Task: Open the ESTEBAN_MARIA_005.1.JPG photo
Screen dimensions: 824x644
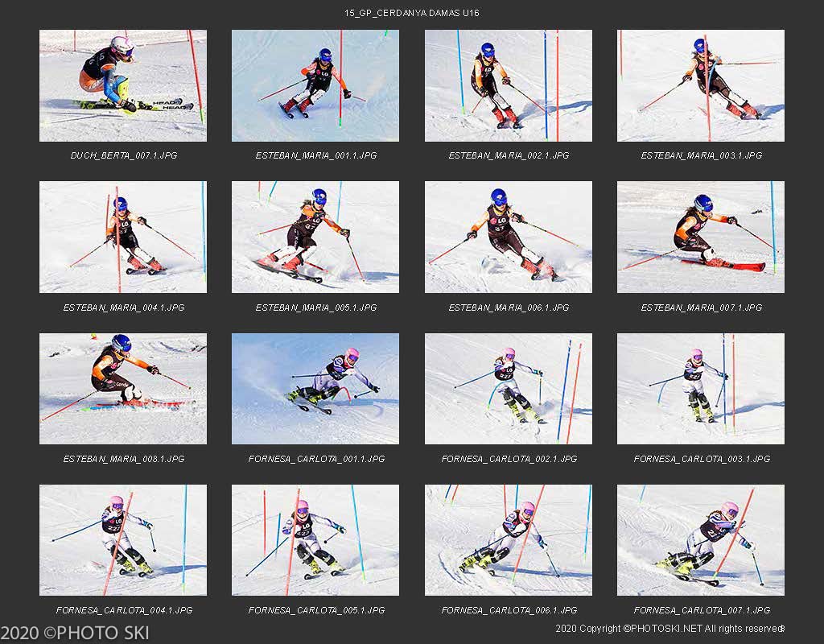Action: pyautogui.click(x=315, y=237)
